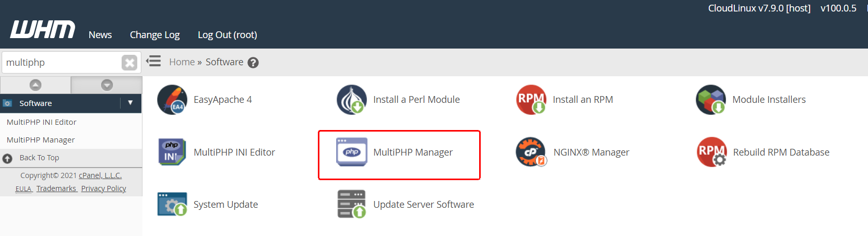The width and height of the screenshot is (868, 236).
Task: Open the EULA link
Action: [23, 188]
